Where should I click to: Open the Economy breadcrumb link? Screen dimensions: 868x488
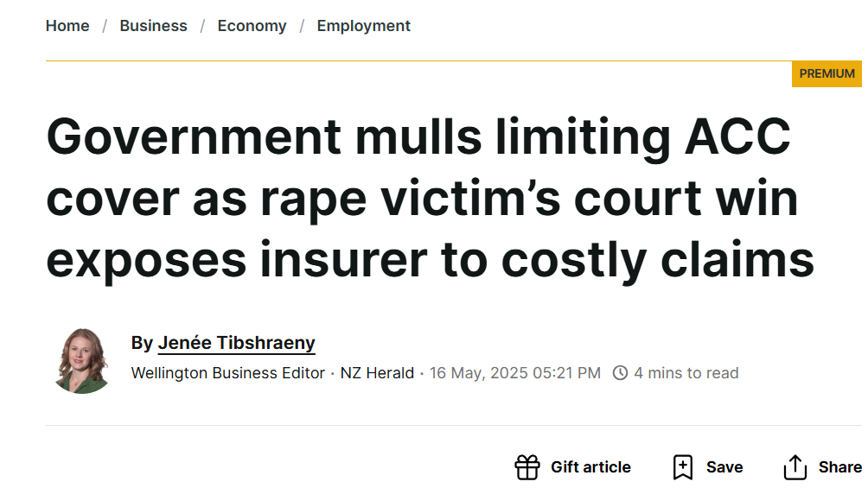coord(252,26)
